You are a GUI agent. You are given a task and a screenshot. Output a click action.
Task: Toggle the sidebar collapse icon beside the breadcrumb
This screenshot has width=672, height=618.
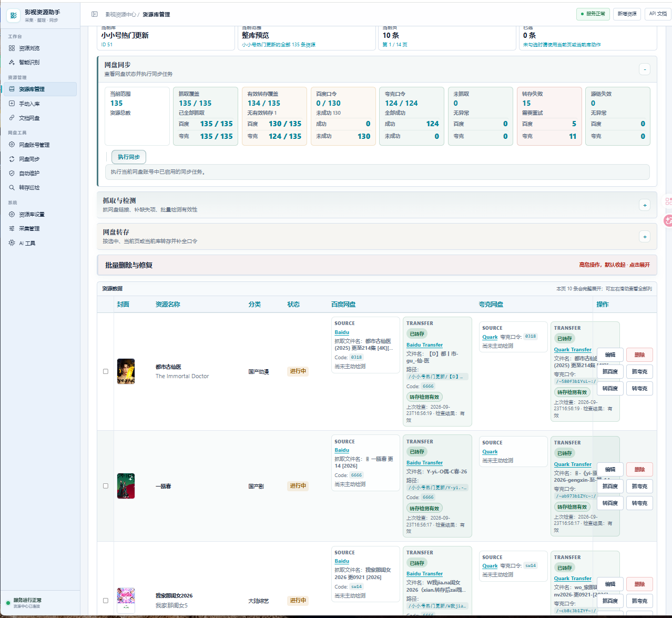[95, 14]
